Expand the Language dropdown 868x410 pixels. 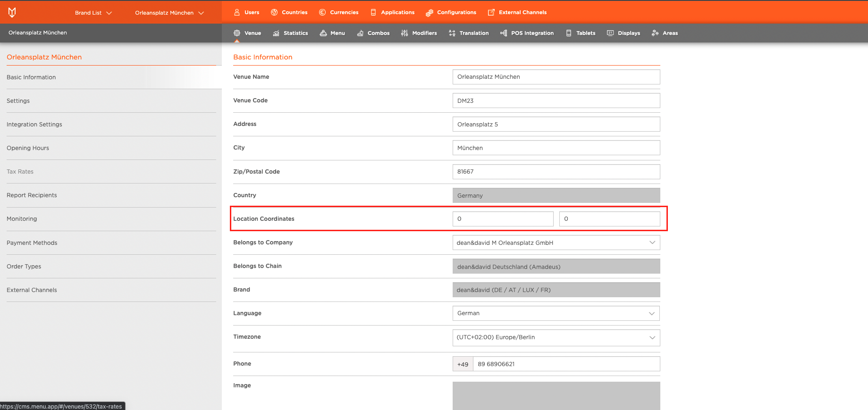coord(556,313)
